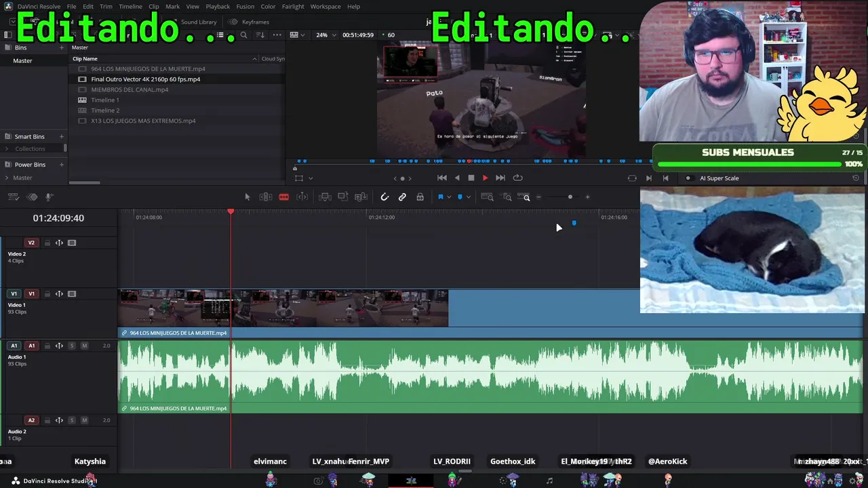Open the Fusion menu
This screenshot has height=488, width=868.
pyautogui.click(x=245, y=6)
